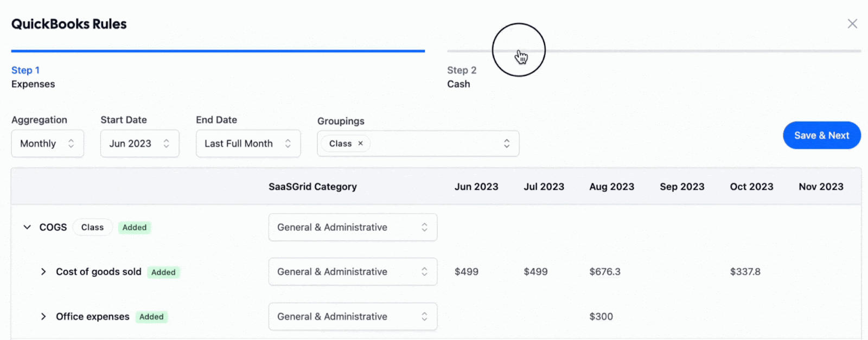Click the COGS row label
868x340 pixels.
tap(53, 227)
